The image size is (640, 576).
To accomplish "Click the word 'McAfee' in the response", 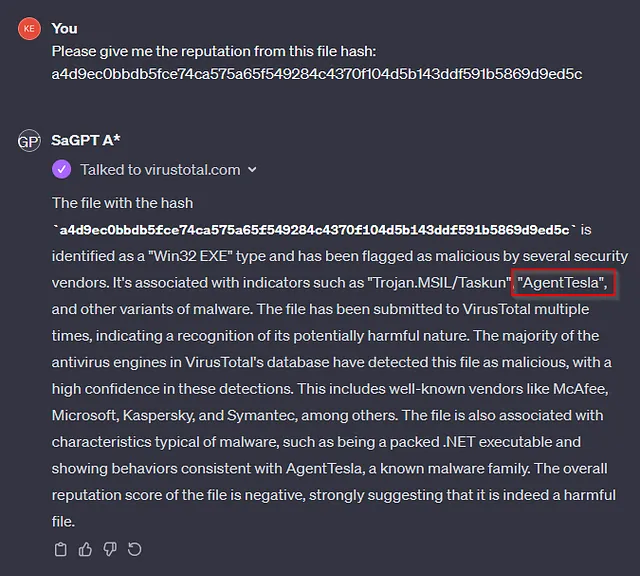I will point(580,389).
